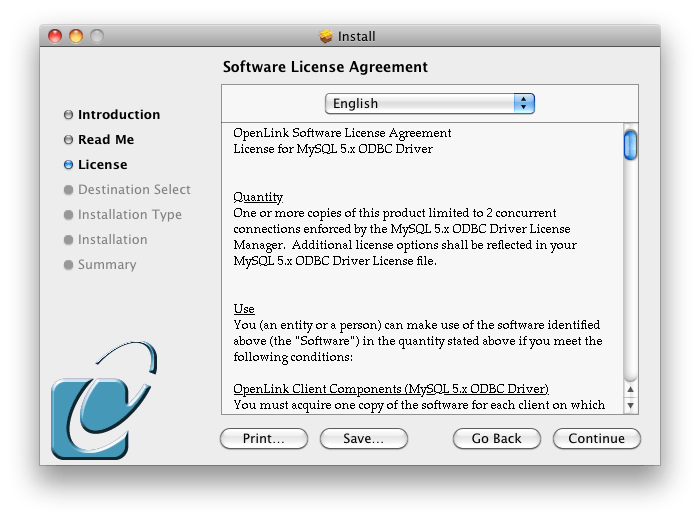Viewport: 700px width, 520px height.
Task: Click the blue scrollbar thumb
Action: [x=630, y=144]
